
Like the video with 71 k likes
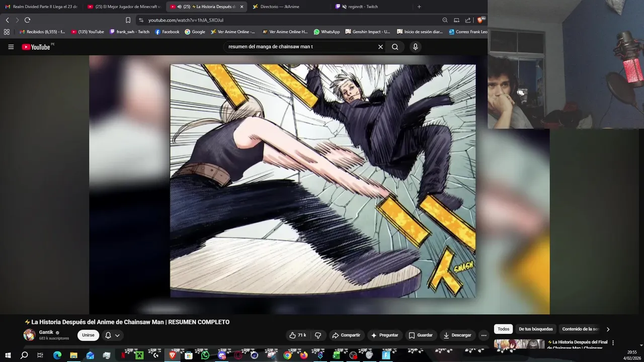tap(297, 335)
